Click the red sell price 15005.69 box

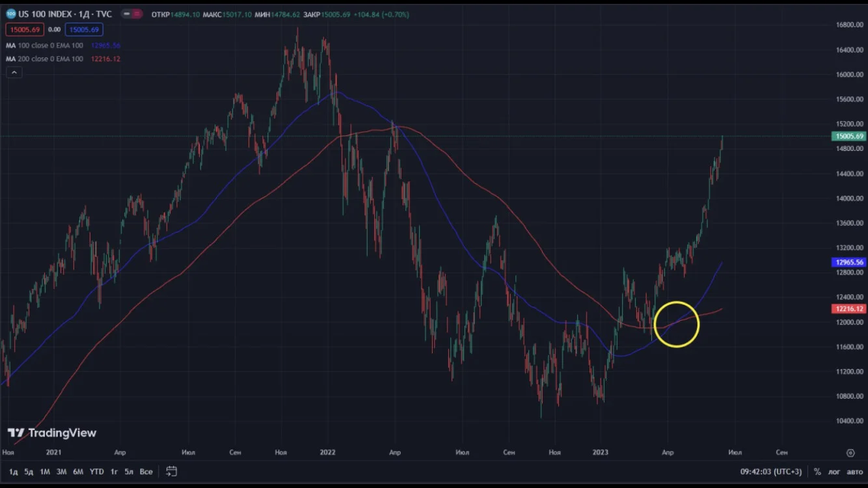point(24,29)
